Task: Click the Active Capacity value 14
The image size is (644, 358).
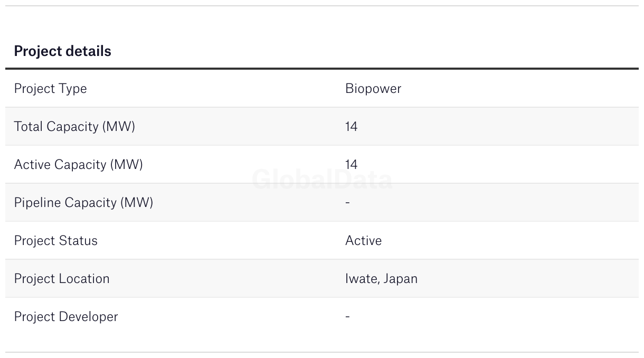Action: [351, 165]
